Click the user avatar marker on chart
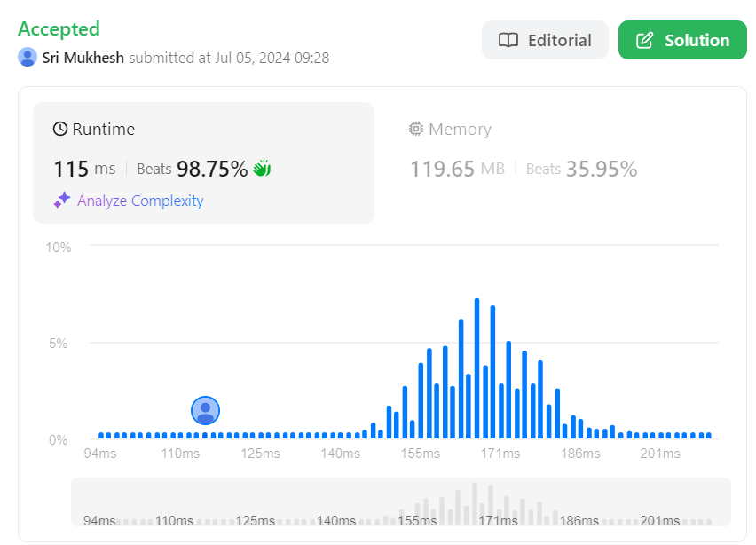This screenshot has width=756, height=545. [205, 410]
